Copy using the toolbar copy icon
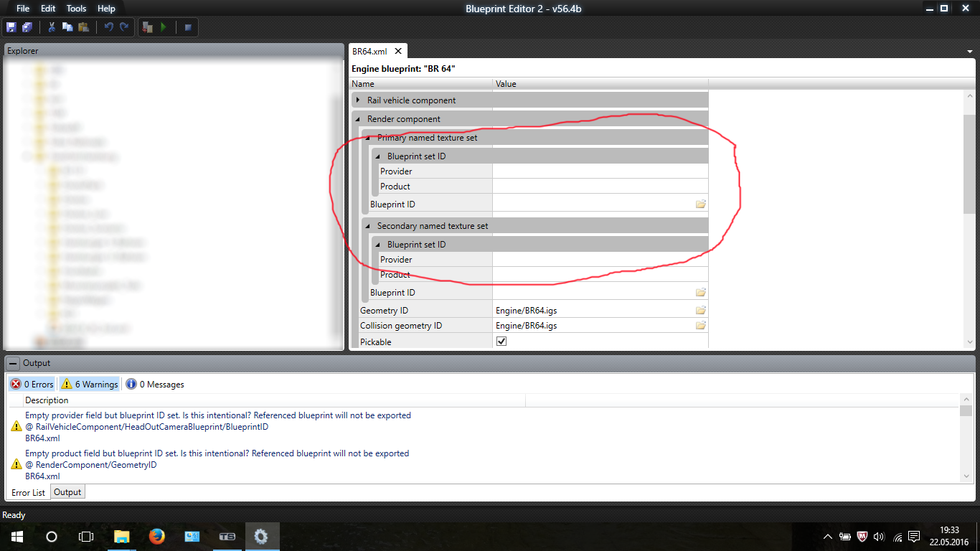Screen dimensions: 980x551 [67, 27]
